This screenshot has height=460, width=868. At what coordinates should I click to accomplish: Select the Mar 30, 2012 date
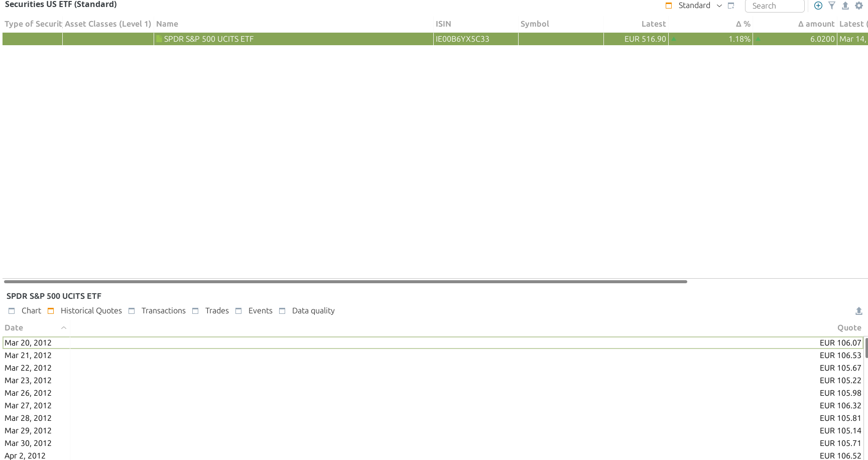[x=28, y=443]
